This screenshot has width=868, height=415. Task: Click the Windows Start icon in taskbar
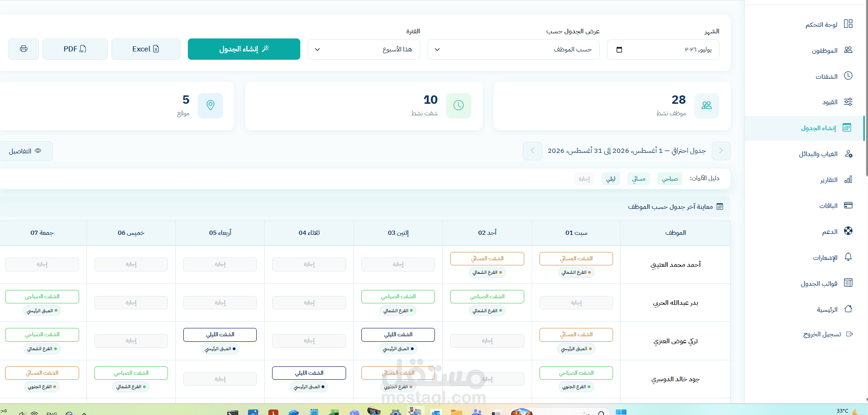pos(621,412)
